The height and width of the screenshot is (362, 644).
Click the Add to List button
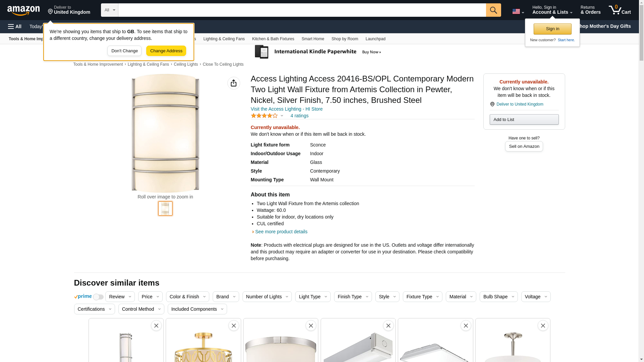[x=524, y=120]
